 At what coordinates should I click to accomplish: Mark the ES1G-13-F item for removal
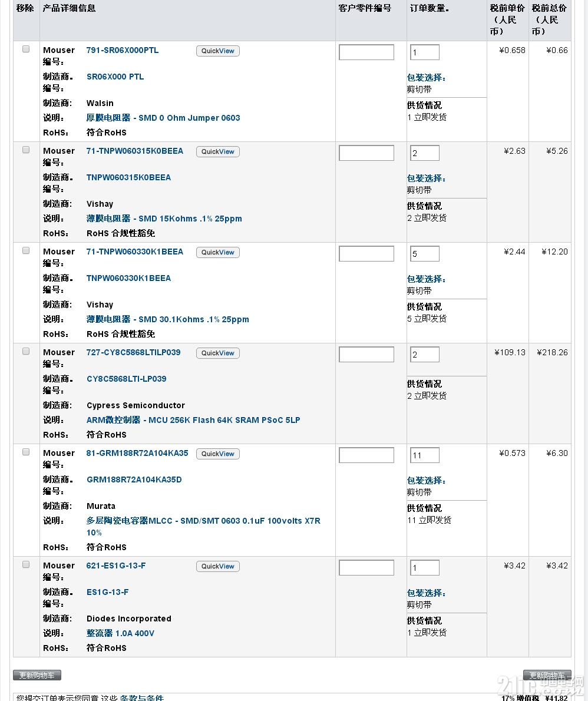[x=26, y=565]
